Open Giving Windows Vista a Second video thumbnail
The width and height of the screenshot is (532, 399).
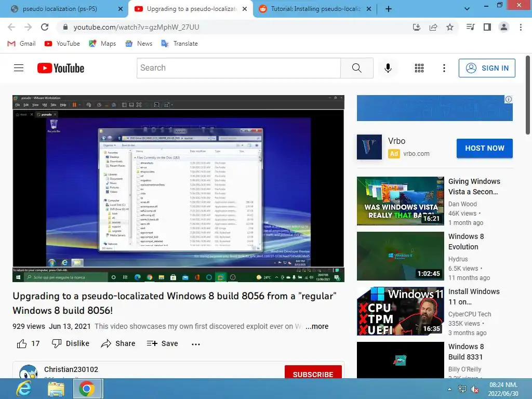click(401, 201)
